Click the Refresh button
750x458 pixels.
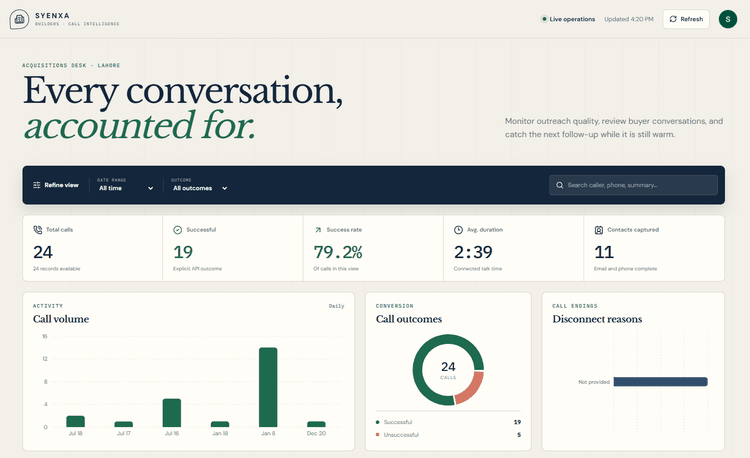686,19
